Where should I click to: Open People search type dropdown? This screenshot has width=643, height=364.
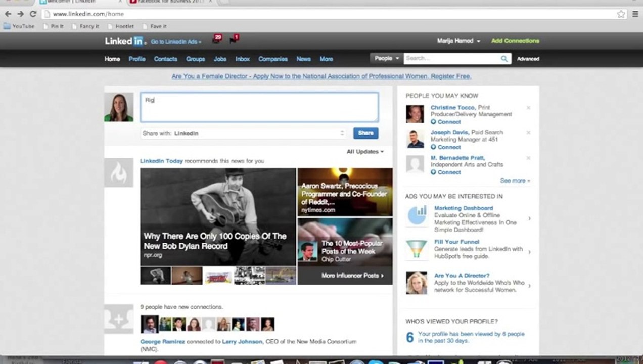pos(387,58)
